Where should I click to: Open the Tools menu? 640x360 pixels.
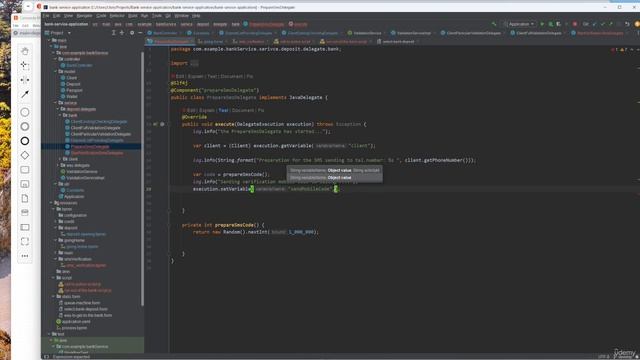[x=157, y=16]
